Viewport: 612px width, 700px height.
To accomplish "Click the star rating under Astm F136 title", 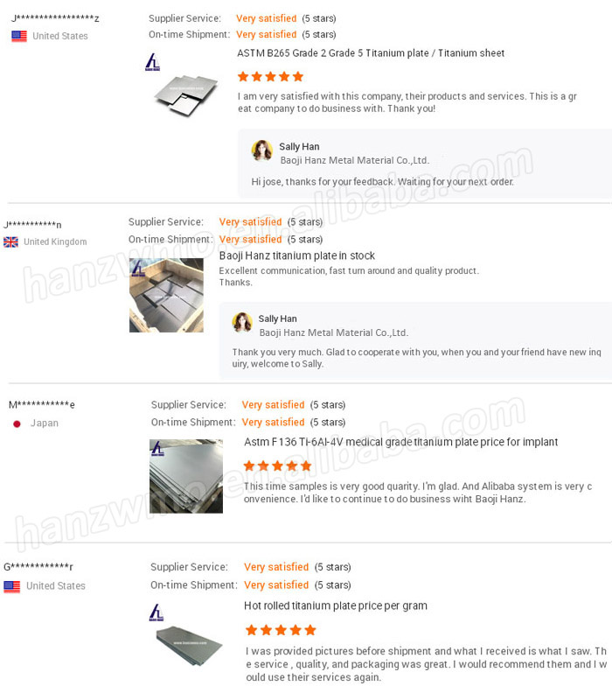I will pyautogui.click(x=278, y=465).
